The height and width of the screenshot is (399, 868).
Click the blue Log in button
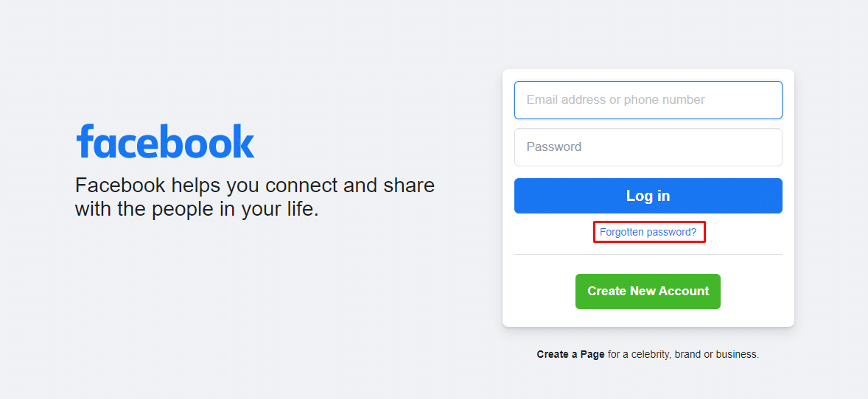click(x=648, y=196)
